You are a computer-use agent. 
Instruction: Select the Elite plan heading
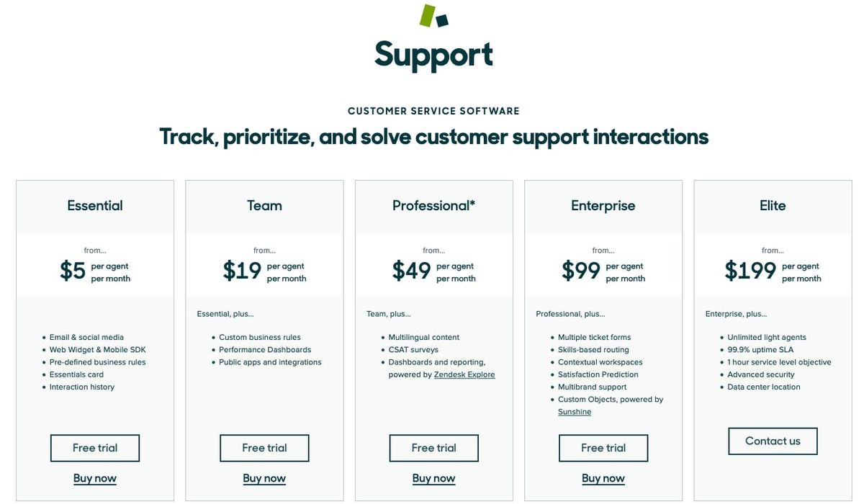coord(773,205)
